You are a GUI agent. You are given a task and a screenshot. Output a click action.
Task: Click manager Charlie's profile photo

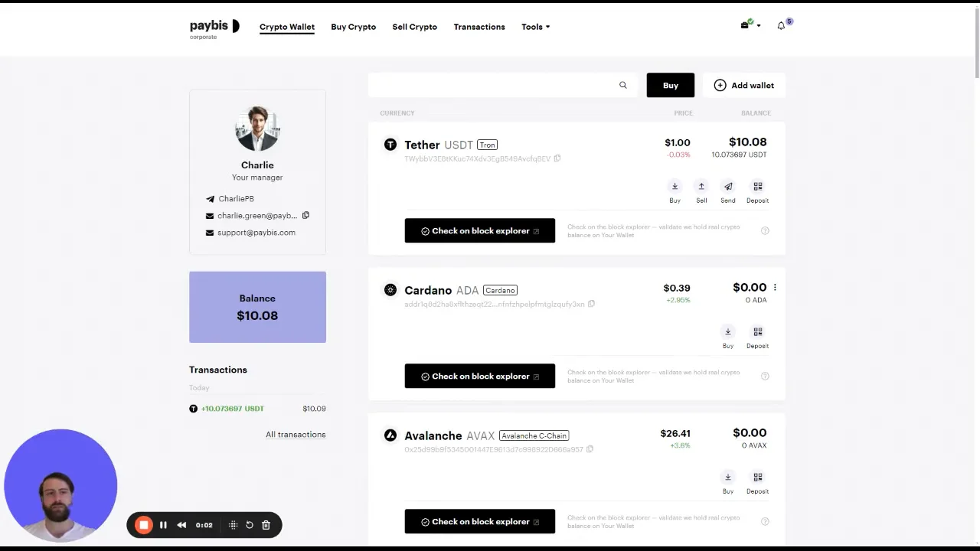pyautogui.click(x=257, y=129)
